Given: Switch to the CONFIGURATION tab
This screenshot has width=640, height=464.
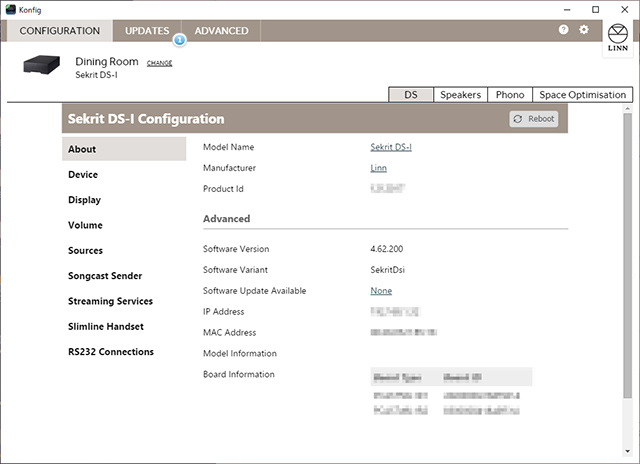Looking at the screenshot, I should point(60,31).
